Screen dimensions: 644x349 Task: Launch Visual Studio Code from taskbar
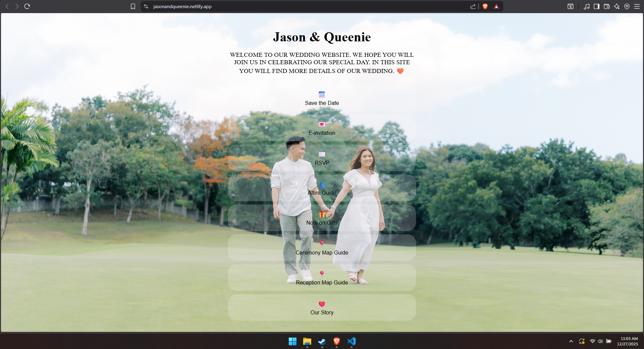pos(351,342)
